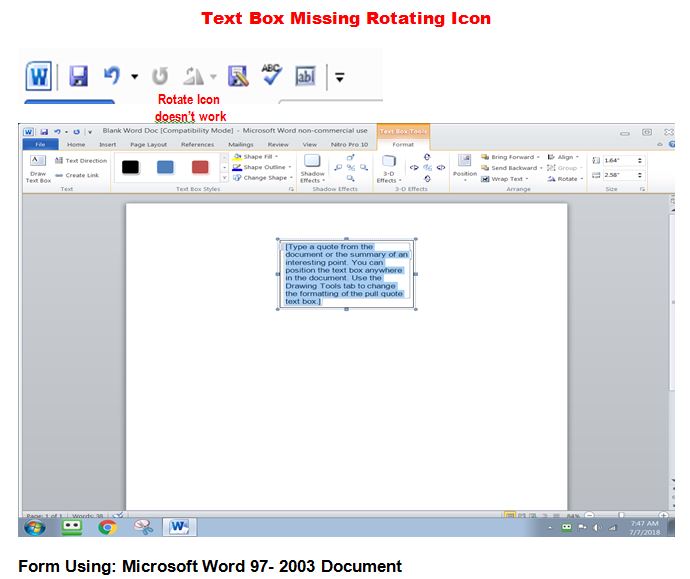
Task: Open Google Chrome from the taskbar
Action: [x=107, y=527]
